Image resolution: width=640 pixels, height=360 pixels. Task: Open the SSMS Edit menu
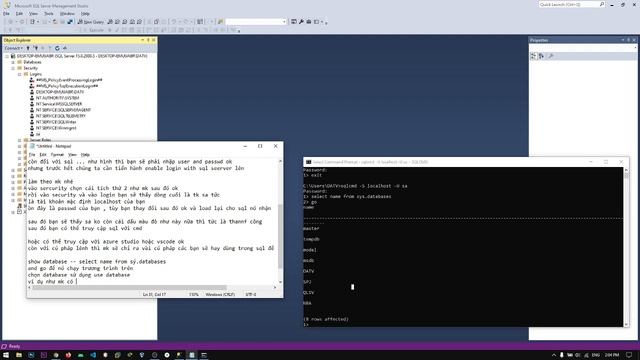[19, 13]
